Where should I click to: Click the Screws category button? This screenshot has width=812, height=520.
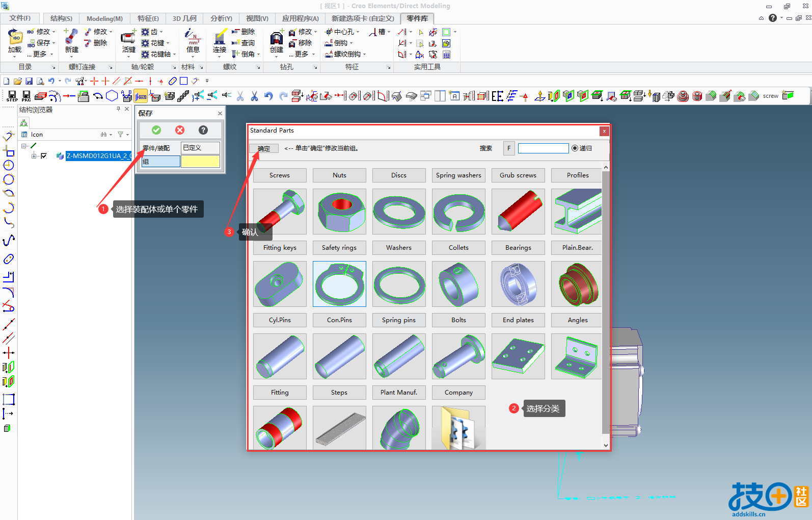point(280,175)
